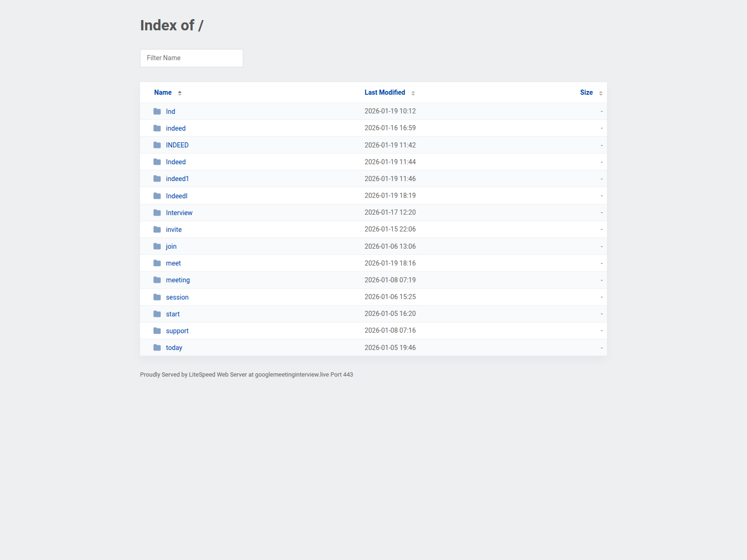Viewport: 747px width, 560px height.
Task: Open the Interview directory link
Action: (179, 213)
